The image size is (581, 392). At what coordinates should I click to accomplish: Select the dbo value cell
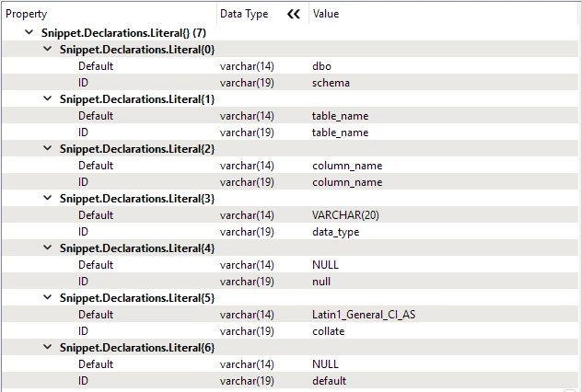(321, 66)
